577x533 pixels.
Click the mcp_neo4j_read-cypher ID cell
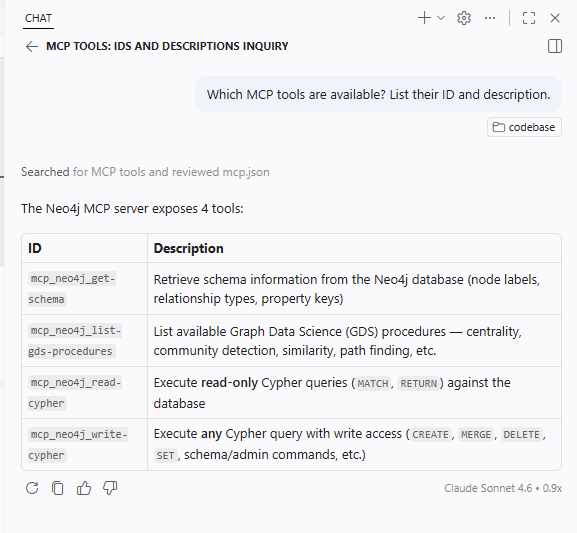pyautogui.click(x=84, y=392)
